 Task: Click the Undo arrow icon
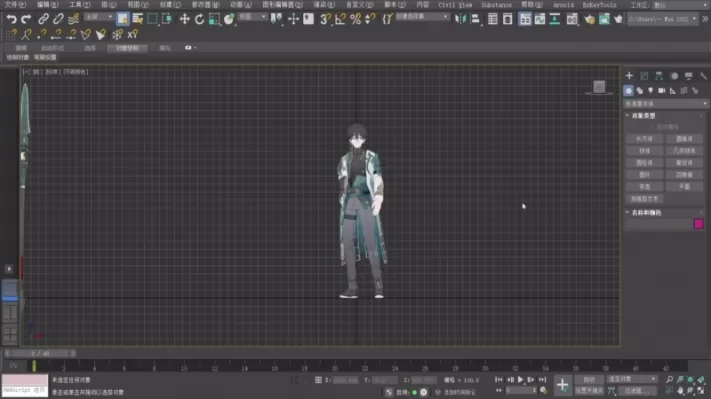(x=11, y=19)
